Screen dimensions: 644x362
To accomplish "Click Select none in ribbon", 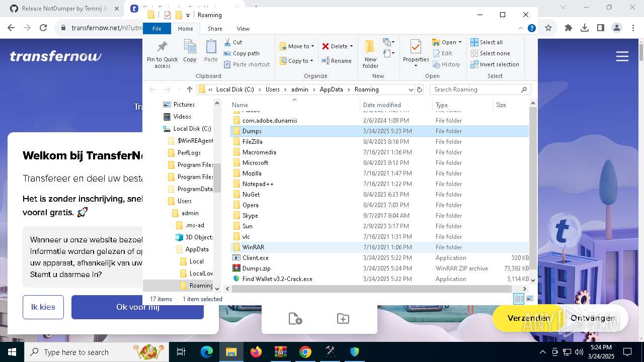I will [490, 53].
